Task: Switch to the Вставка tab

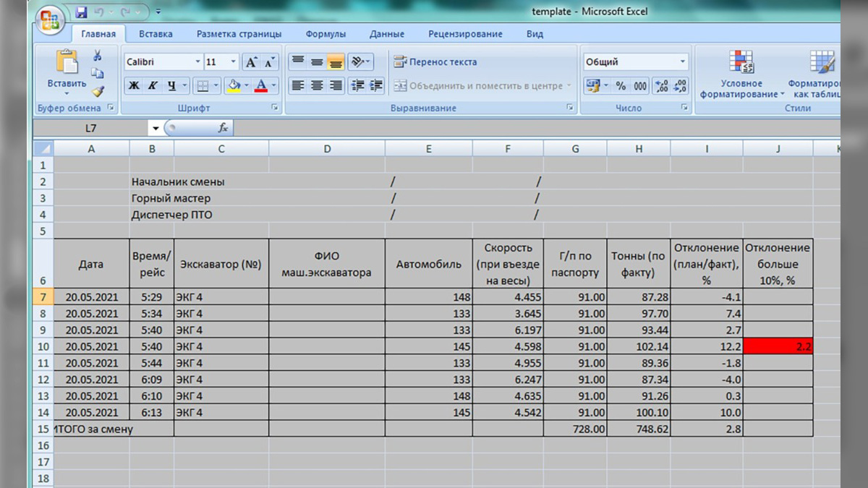Action: click(156, 34)
